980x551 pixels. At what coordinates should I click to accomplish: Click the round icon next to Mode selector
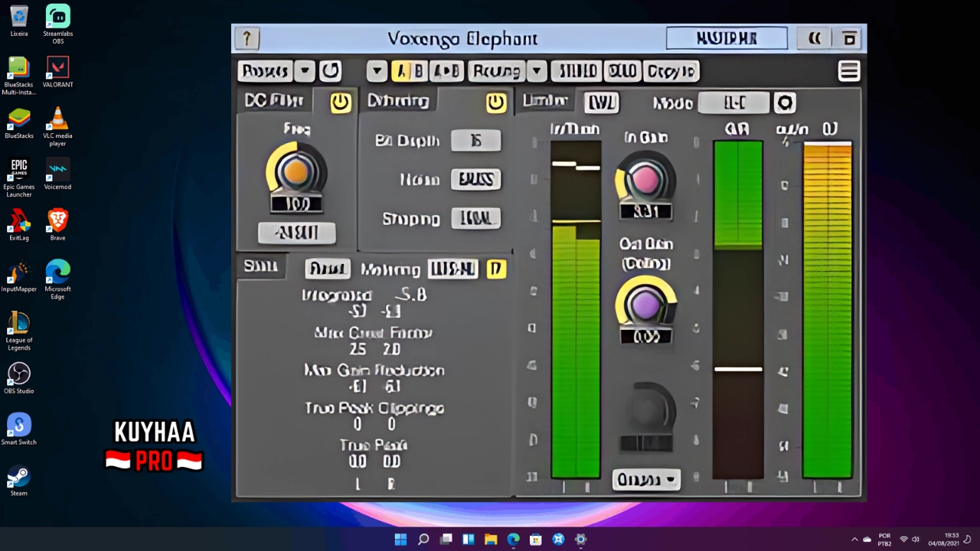pos(785,103)
